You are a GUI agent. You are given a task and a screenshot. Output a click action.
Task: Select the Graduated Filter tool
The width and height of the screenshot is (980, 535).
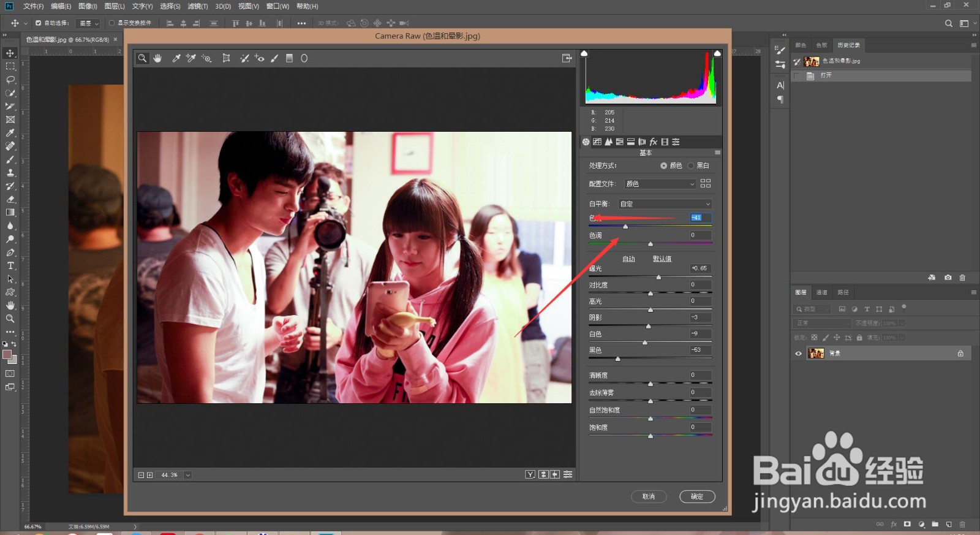(x=289, y=58)
